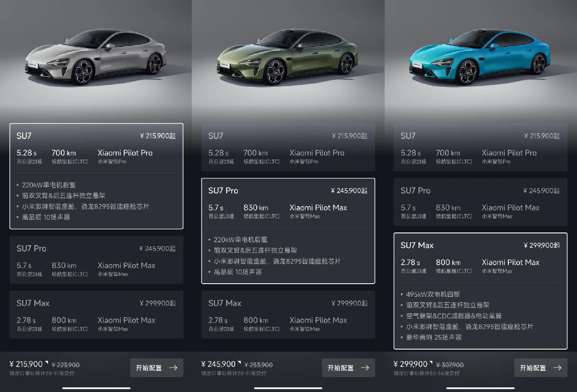This screenshot has height=392, width=577.
Task: Expand price details arrow next to ¥245,900
Action: (x=239, y=362)
